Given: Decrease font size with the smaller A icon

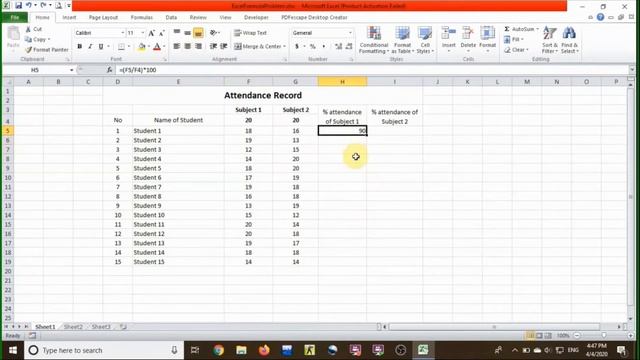Looking at the screenshot, I should tap(162, 33).
